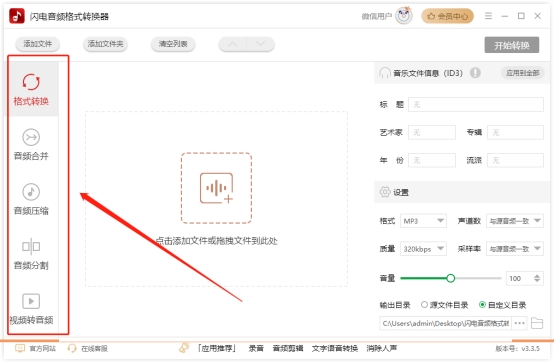
Task: Click the 添加文件夹 button
Action: click(105, 44)
